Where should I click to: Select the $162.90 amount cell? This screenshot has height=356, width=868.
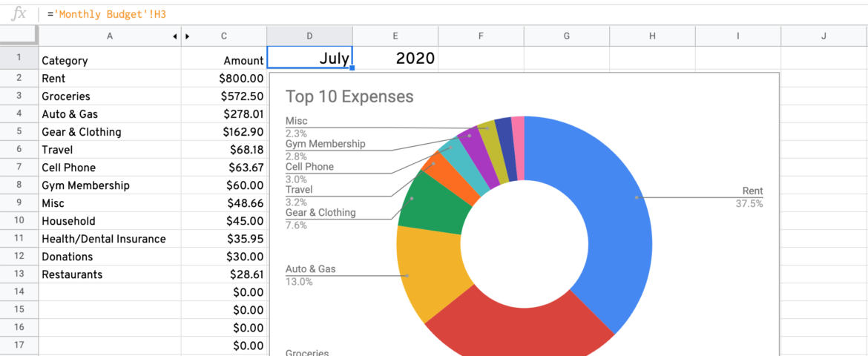pyautogui.click(x=223, y=132)
